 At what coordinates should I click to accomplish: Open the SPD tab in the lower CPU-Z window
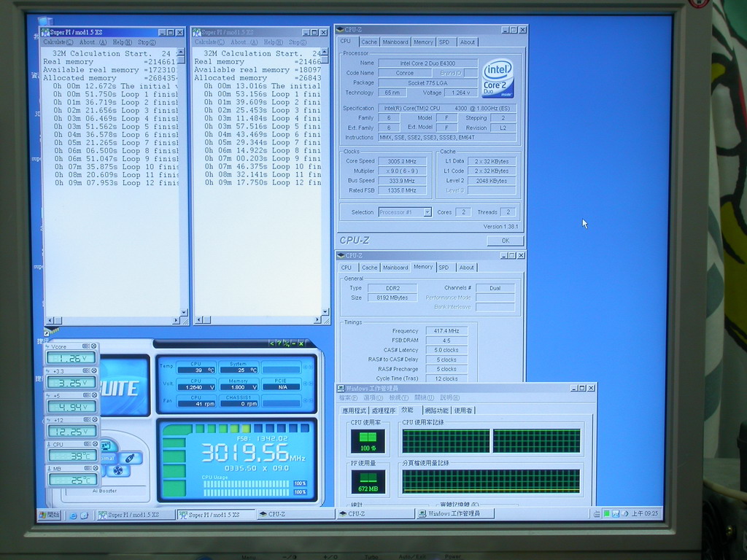[x=444, y=268]
